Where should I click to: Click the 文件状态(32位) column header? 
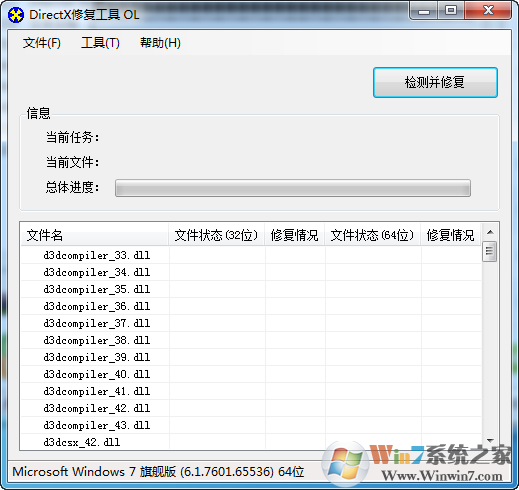(x=217, y=235)
